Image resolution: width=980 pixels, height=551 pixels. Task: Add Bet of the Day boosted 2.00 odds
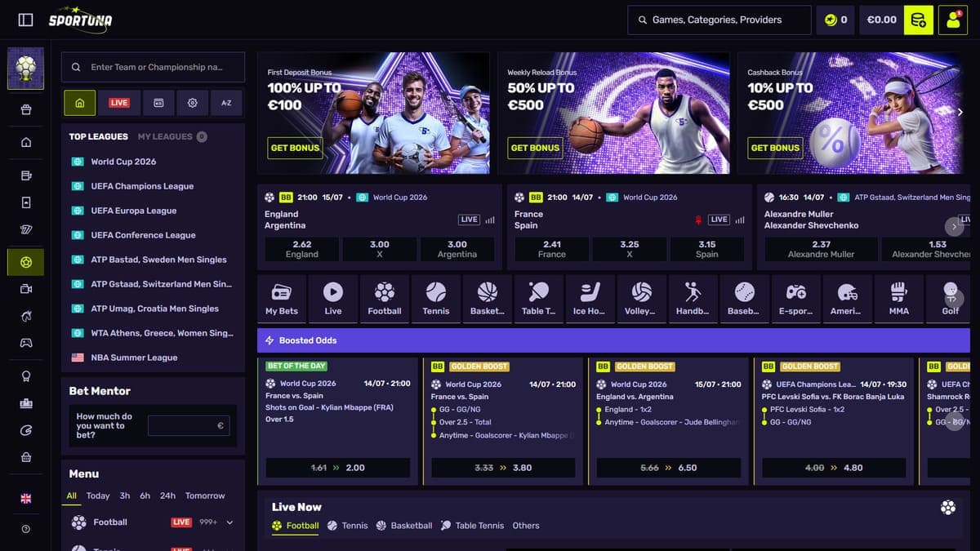pos(338,468)
